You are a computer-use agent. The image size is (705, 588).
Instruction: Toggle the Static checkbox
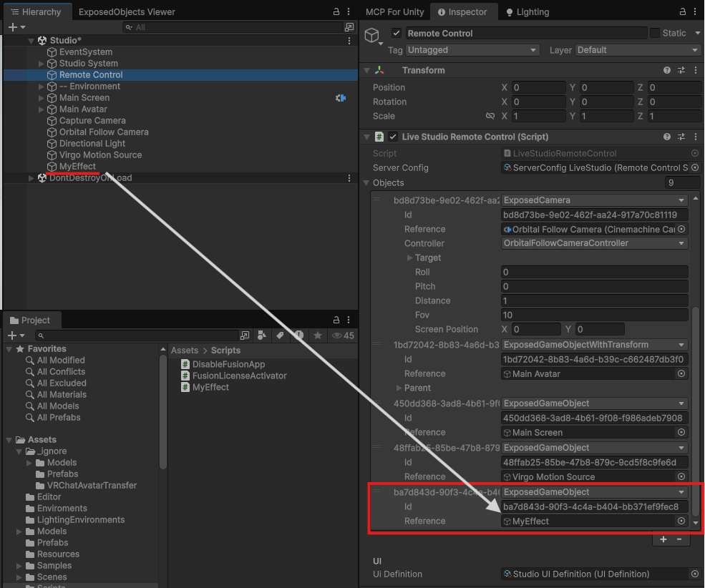[x=655, y=33]
